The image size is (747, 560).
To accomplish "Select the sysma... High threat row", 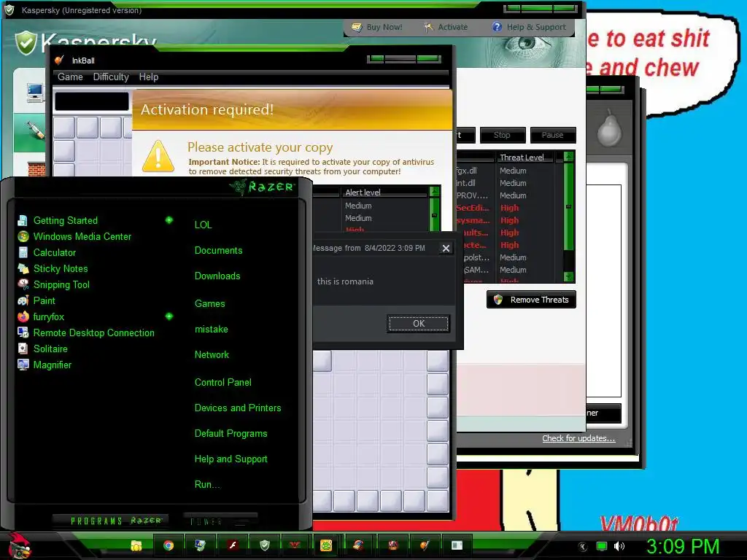I will pos(505,220).
